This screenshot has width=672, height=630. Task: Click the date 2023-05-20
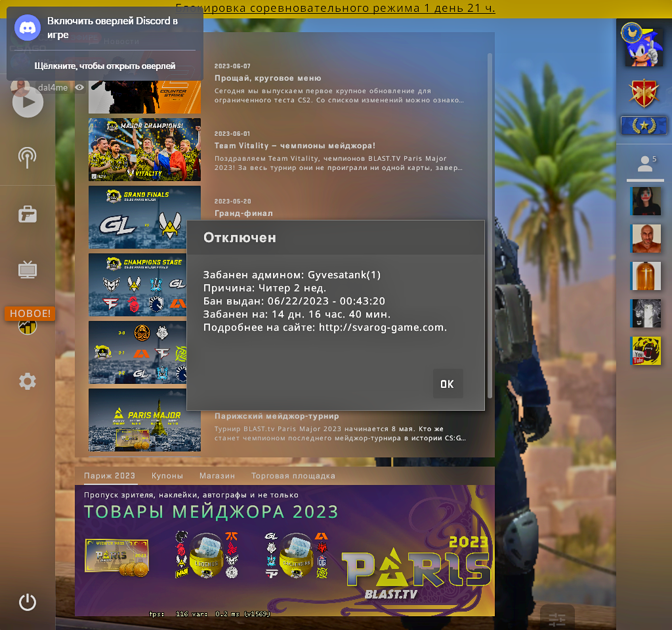click(233, 201)
